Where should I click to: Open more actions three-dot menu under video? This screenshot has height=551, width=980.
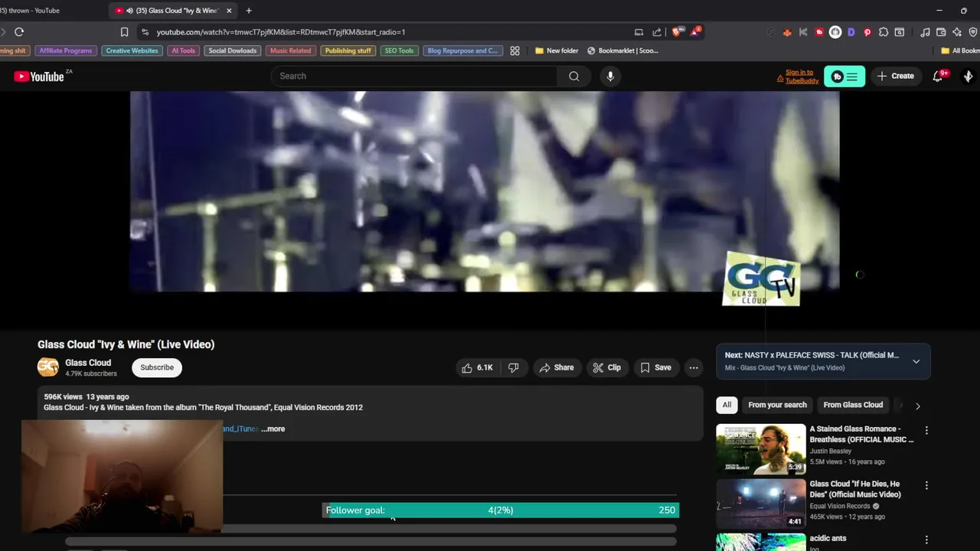694,367
